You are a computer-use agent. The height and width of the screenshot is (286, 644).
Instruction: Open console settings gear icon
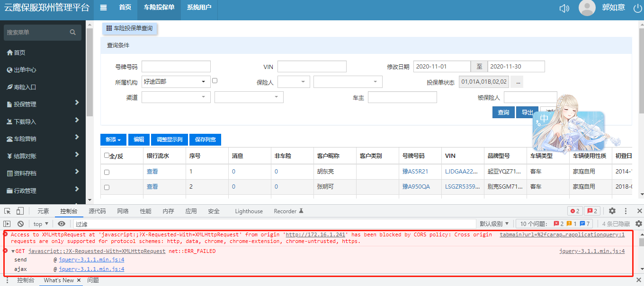pos(639,224)
